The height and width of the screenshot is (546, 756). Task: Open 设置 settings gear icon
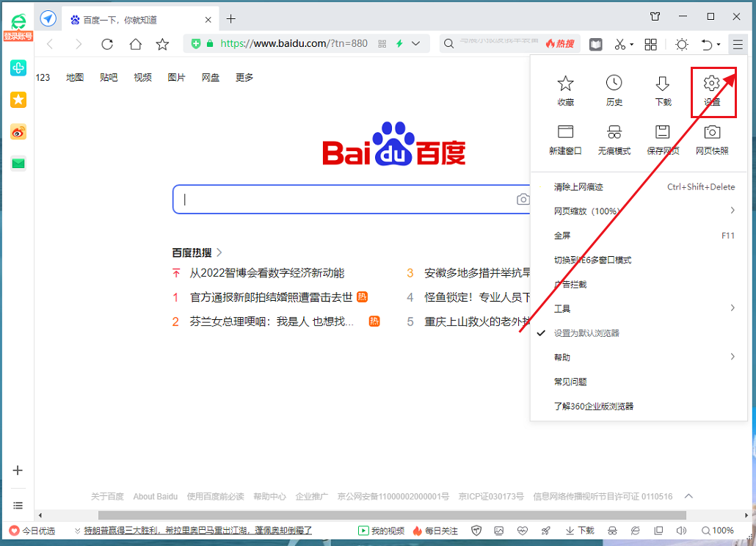712,90
